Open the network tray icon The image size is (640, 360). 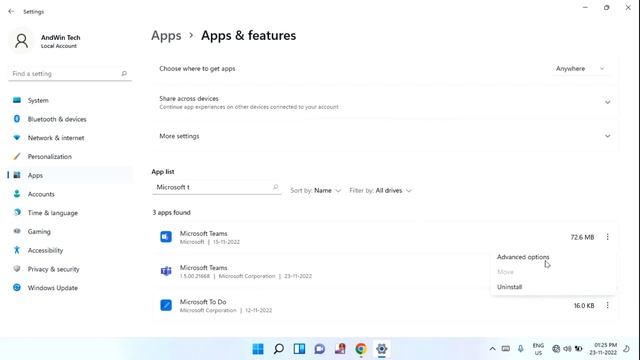coord(556,349)
